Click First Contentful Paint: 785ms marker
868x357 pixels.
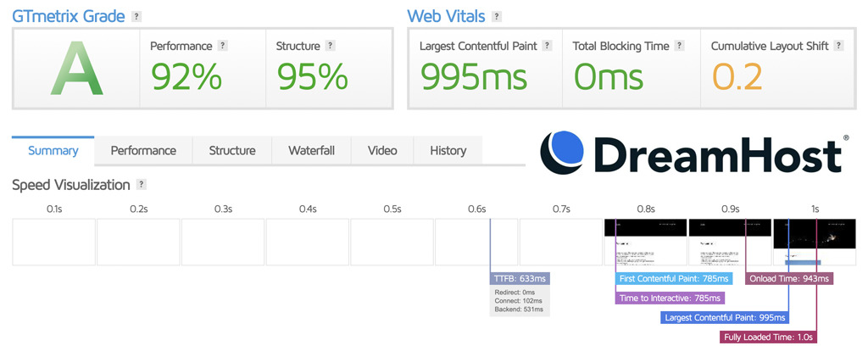[674, 278]
